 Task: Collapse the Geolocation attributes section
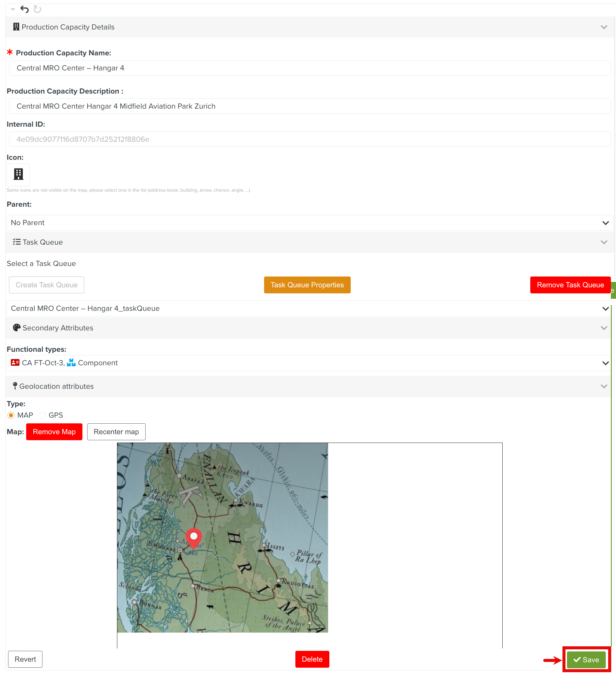tap(604, 386)
